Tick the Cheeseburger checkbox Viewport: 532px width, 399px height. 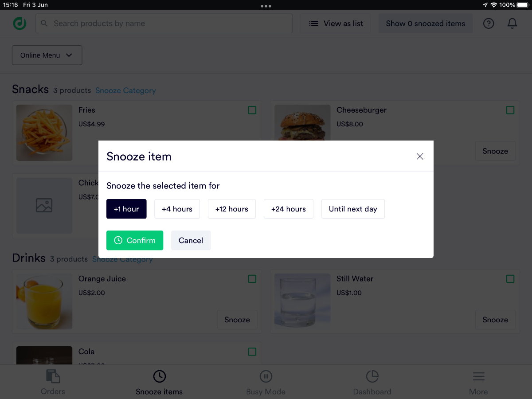[x=510, y=110]
